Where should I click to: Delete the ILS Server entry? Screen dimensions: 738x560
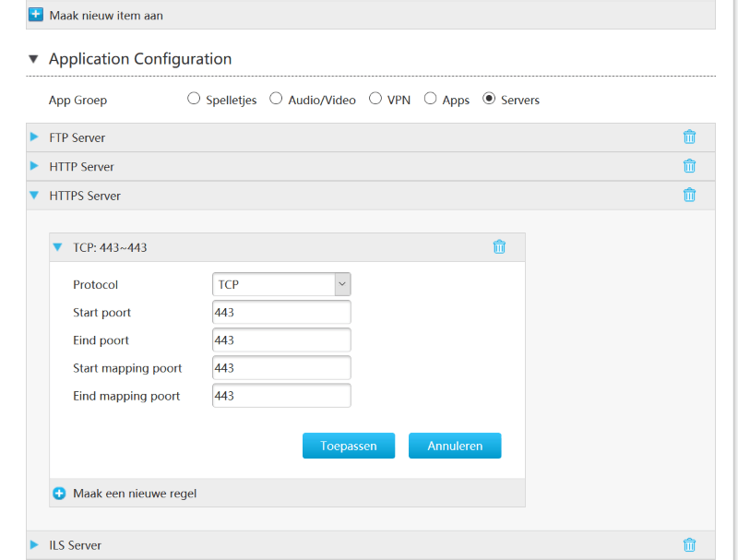click(x=689, y=544)
